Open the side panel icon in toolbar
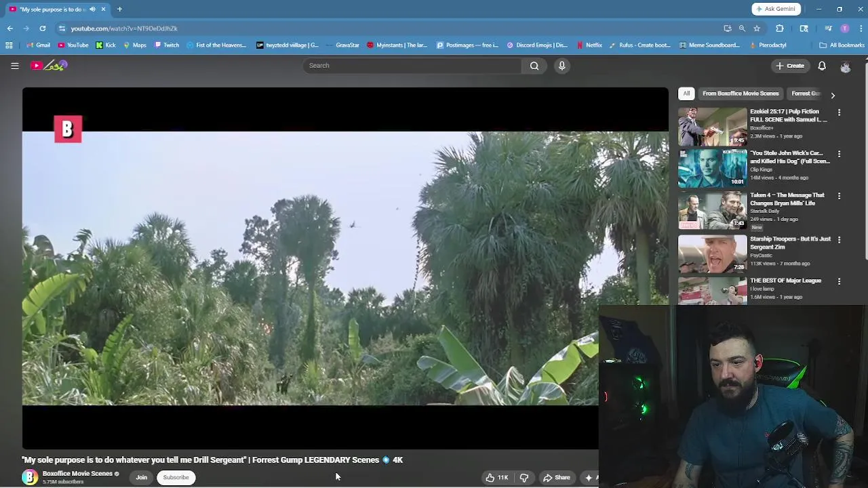 click(x=804, y=28)
